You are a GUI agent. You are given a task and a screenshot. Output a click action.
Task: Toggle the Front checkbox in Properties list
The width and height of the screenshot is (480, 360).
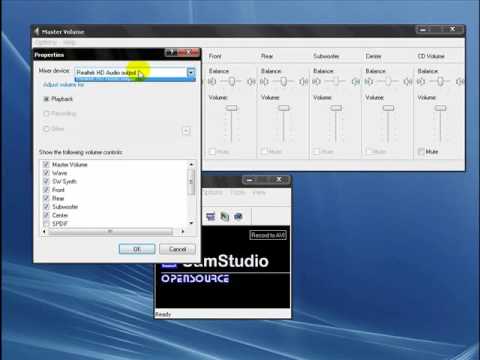tap(46, 190)
